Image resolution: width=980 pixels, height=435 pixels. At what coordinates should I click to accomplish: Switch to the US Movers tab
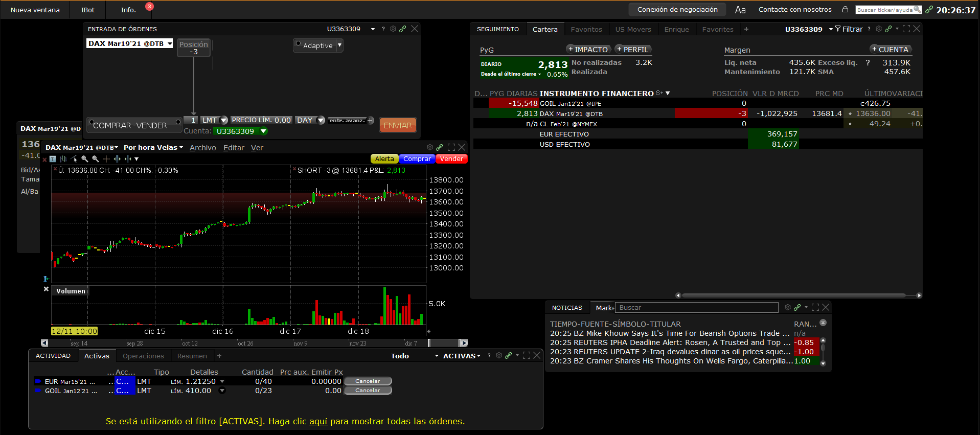(633, 29)
